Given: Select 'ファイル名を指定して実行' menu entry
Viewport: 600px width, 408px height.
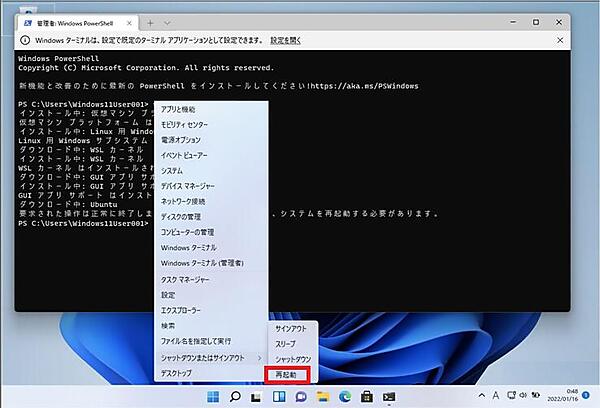Looking at the screenshot, I should click(x=211, y=341).
